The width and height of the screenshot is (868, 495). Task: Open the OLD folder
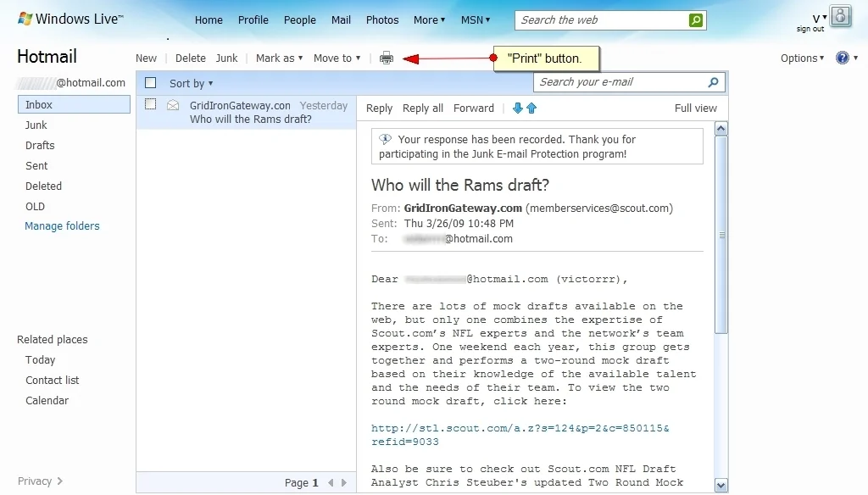(x=35, y=207)
